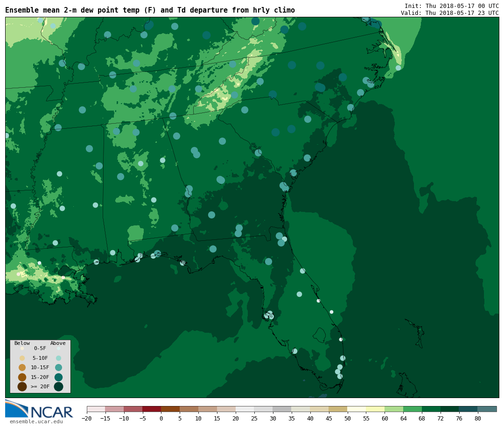Click the -15 to -10 pink colorbar segment
This screenshot has width=504, height=427.
tap(115, 409)
